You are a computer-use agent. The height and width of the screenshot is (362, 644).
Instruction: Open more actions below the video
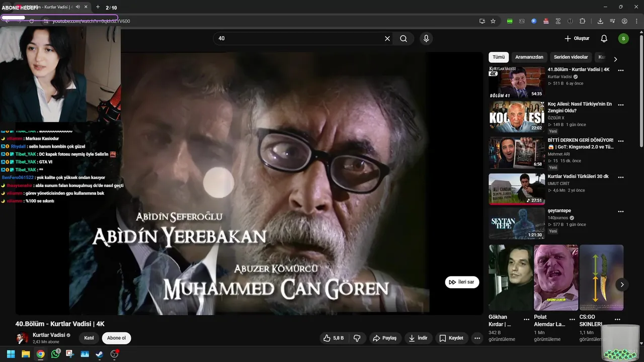[477, 338]
